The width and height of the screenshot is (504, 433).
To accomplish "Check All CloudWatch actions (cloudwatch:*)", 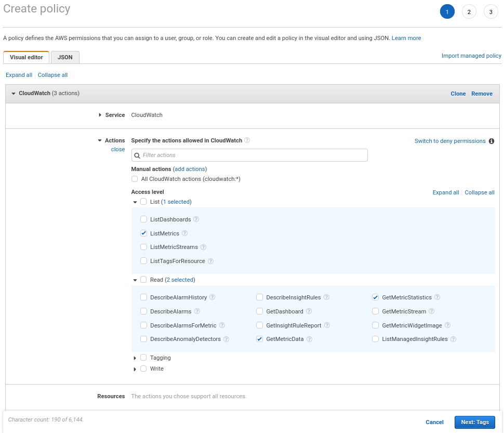I will [x=135, y=179].
